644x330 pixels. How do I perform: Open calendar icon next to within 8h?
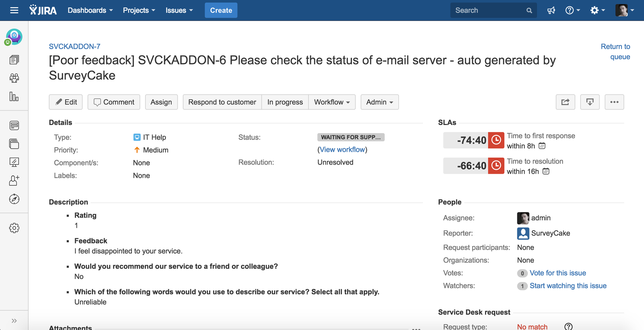tap(542, 146)
